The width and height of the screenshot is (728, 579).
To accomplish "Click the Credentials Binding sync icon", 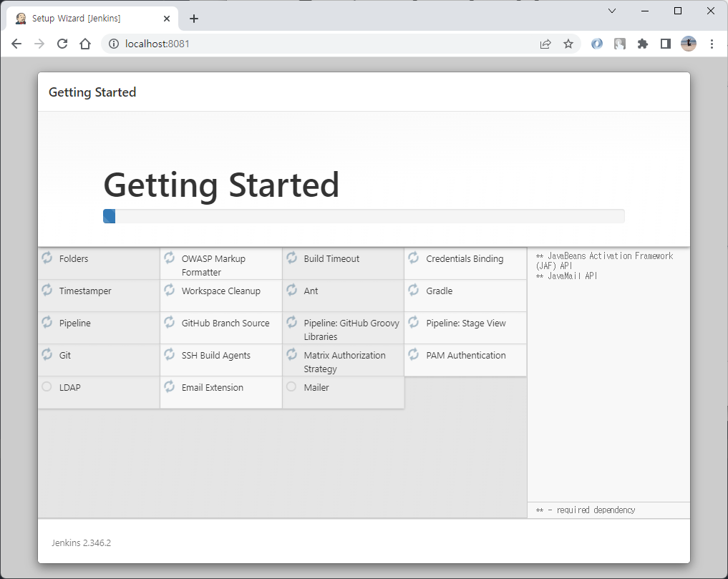I will coord(414,258).
